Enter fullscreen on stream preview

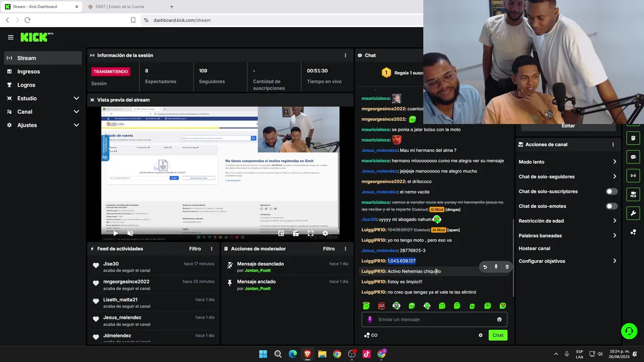(x=310, y=233)
